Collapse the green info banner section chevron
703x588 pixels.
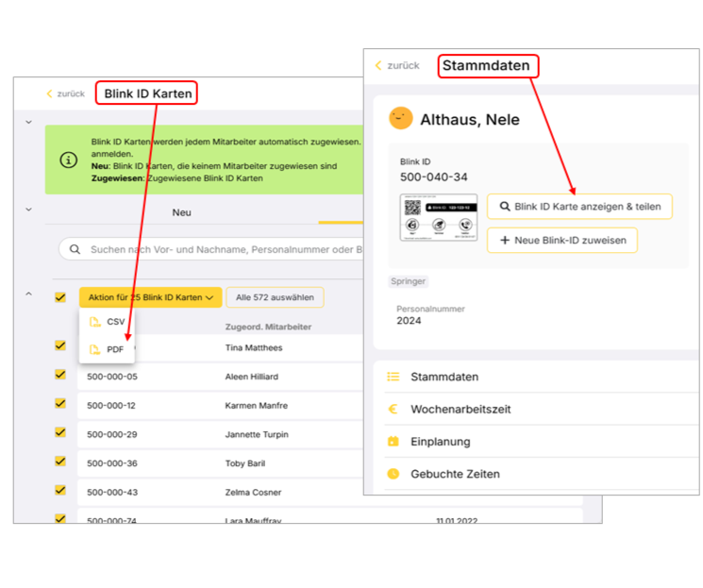(x=28, y=122)
